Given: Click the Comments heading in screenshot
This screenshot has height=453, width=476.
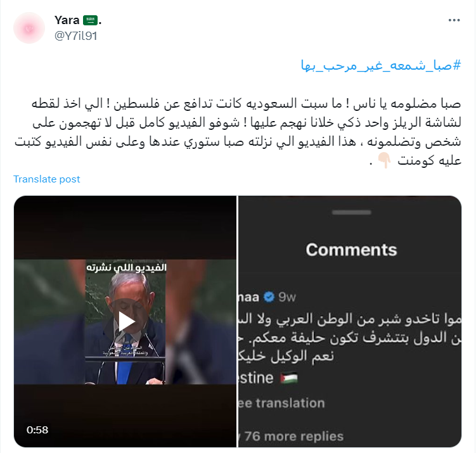Looking at the screenshot, I should point(351,250).
